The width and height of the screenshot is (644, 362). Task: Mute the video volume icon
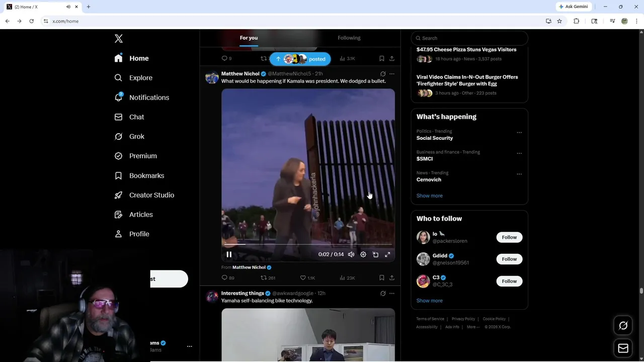coord(351,254)
